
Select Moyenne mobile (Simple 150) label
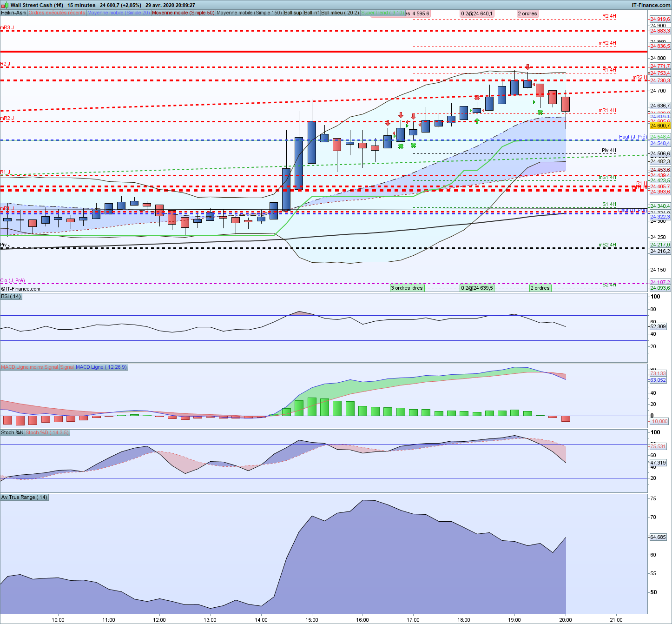pyautogui.click(x=249, y=13)
